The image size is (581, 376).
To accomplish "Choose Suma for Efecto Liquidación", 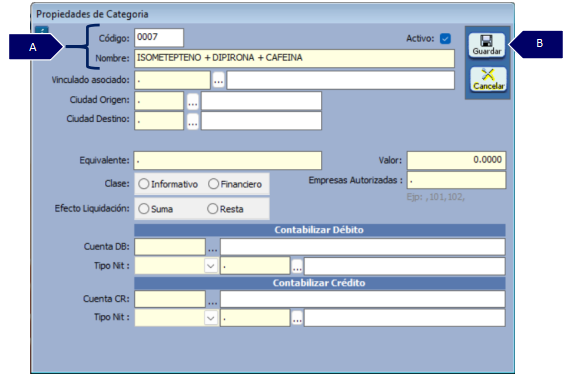I will [156, 209].
